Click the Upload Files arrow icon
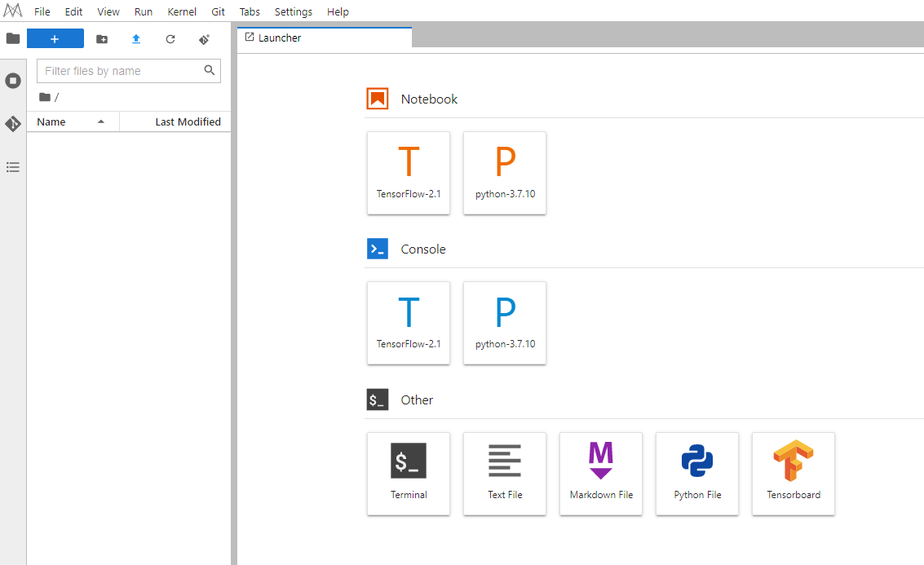This screenshot has width=924, height=565. [136, 39]
